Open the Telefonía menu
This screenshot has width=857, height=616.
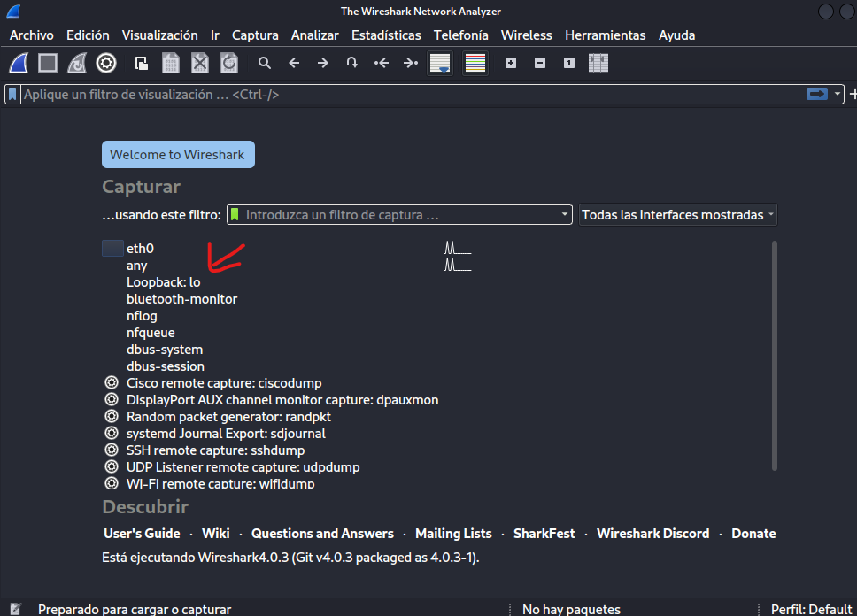coord(460,35)
